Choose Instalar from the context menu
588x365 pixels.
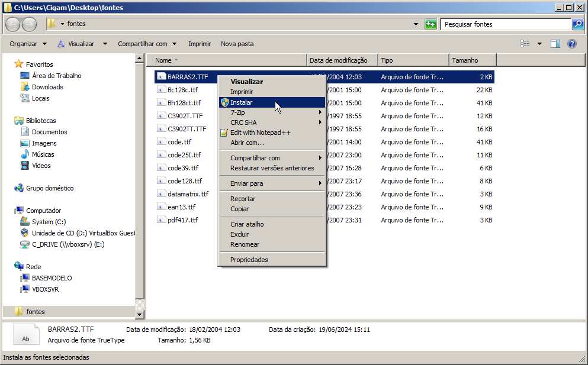[272, 102]
